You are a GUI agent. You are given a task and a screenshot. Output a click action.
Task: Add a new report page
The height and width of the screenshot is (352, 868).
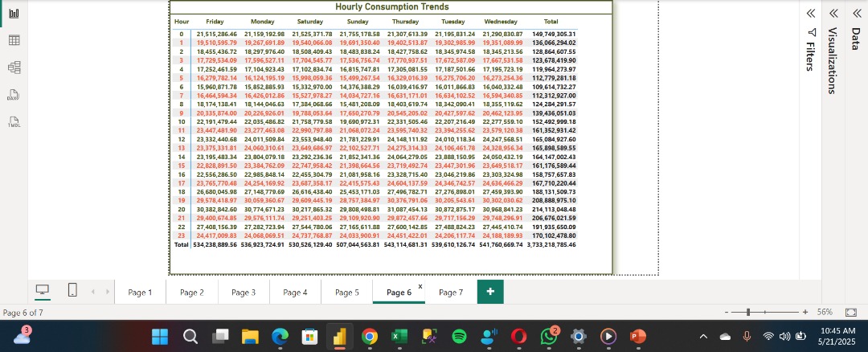pyautogui.click(x=490, y=292)
